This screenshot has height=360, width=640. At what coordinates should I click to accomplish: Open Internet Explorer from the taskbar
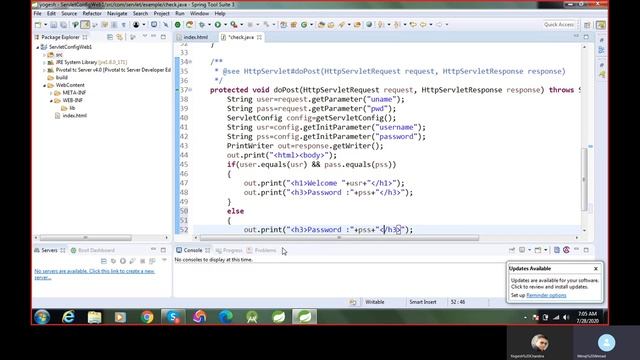click(x=68, y=317)
